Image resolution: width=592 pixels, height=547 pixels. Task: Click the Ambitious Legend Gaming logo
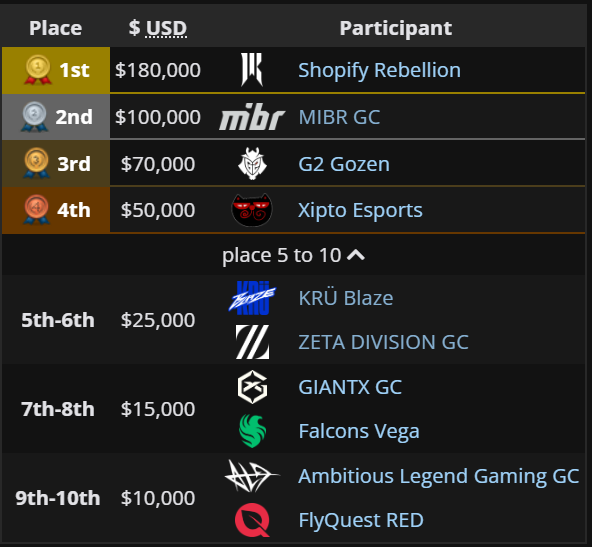click(251, 476)
